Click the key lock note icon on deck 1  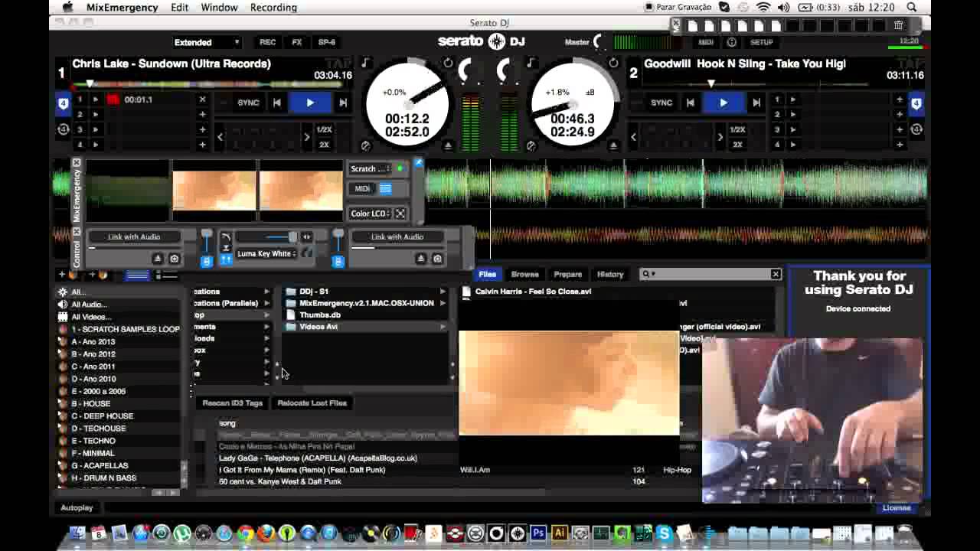click(x=365, y=64)
